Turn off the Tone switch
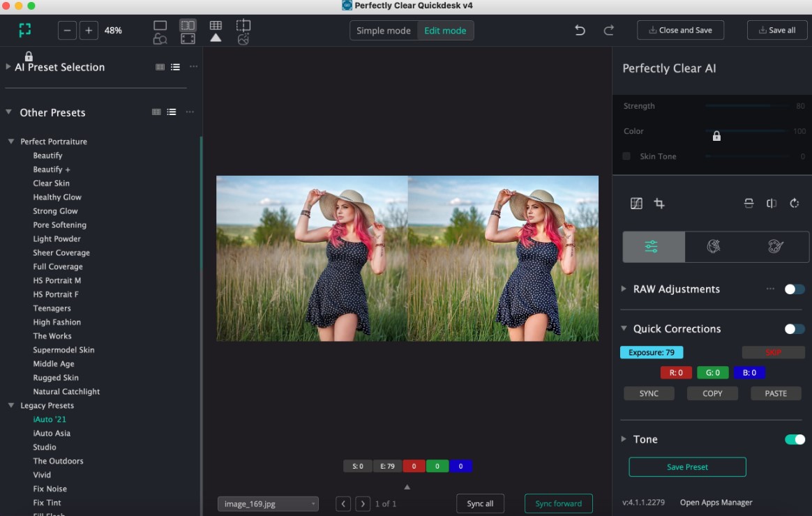 coord(795,439)
